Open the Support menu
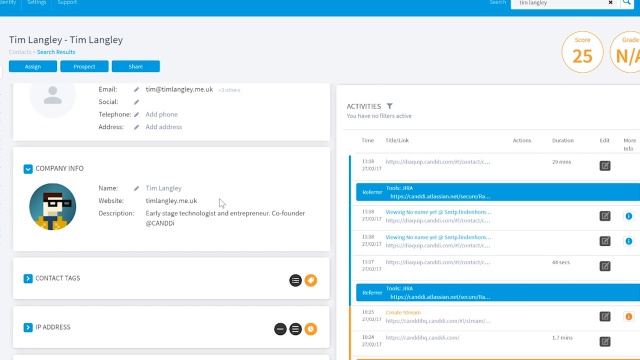640x360 pixels. 67,2
